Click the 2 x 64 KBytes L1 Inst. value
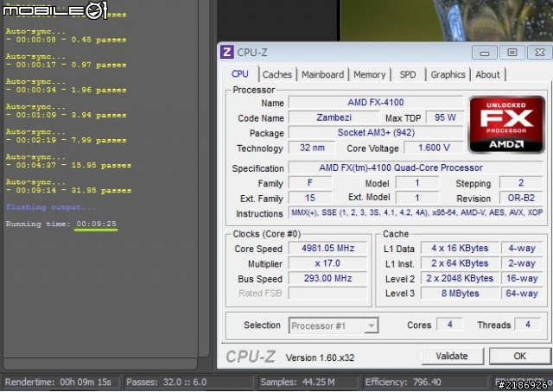Viewport: 553px width, 392px height. pyautogui.click(x=460, y=263)
